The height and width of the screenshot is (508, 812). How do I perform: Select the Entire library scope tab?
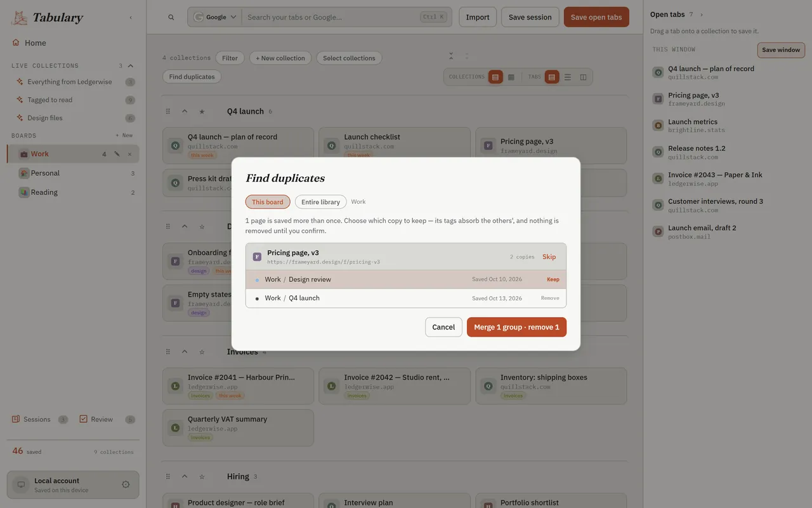[320, 202]
